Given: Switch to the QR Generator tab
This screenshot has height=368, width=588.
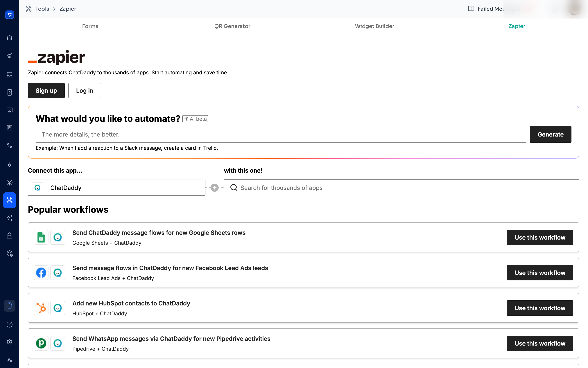Looking at the screenshot, I should click(232, 26).
